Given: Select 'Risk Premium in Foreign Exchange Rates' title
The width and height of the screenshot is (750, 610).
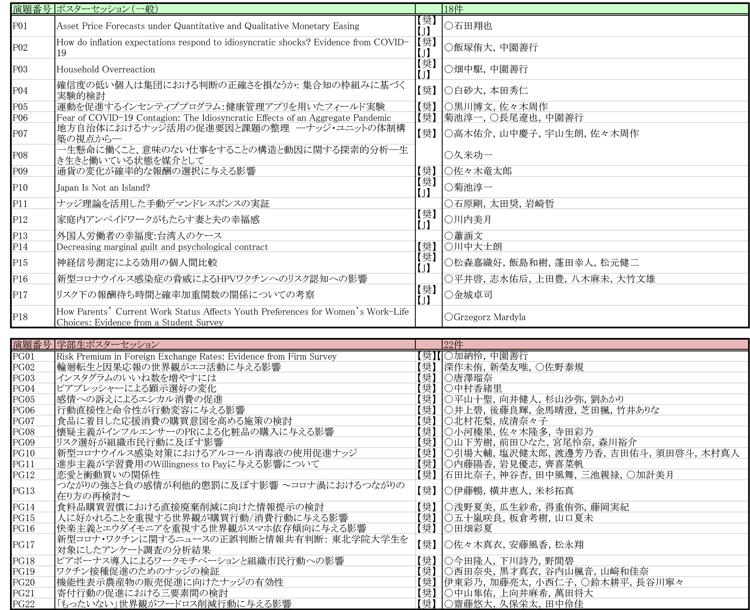Looking at the screenshot, I should 197,356.
